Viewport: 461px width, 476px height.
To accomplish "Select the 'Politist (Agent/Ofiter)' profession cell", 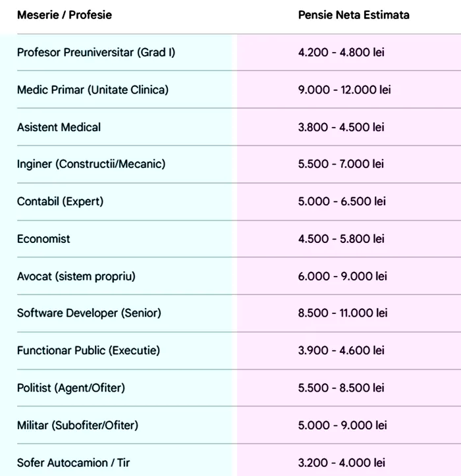I will pos(70,388).
